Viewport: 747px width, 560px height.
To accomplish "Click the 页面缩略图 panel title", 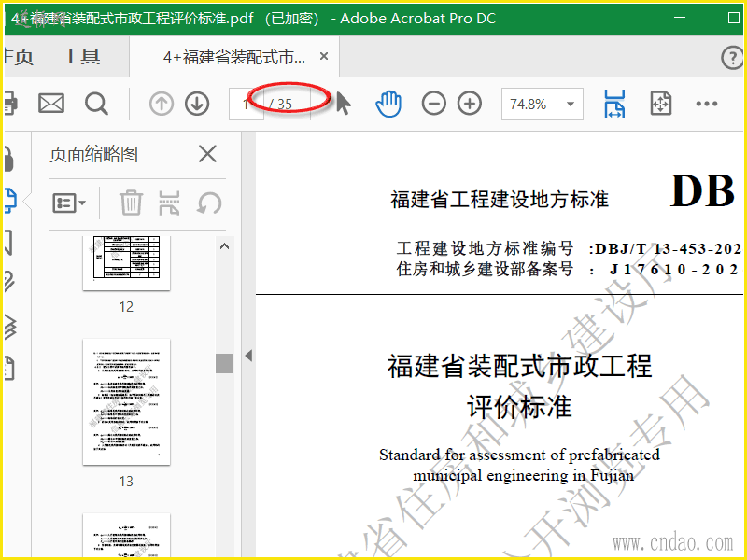I will click(x=94, y=154).
